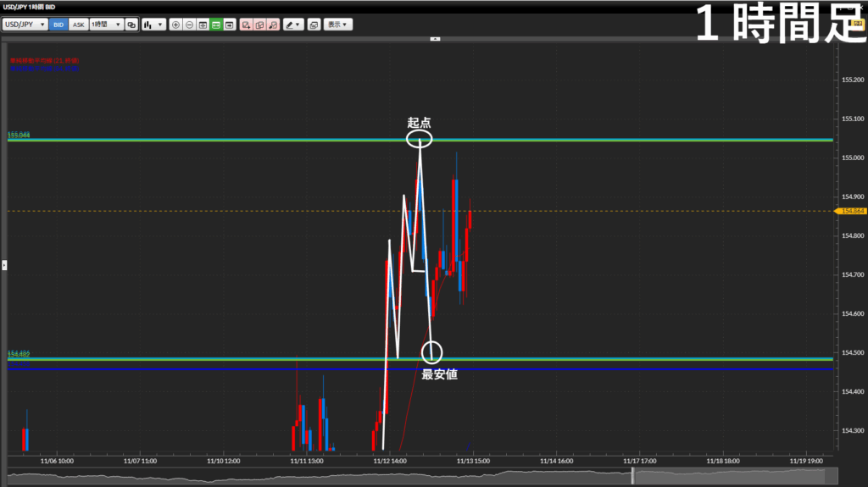The height and width of the screenshot is (487, 868).
Task: Open the 表示 display menu
Action: [x=338, y=25]
